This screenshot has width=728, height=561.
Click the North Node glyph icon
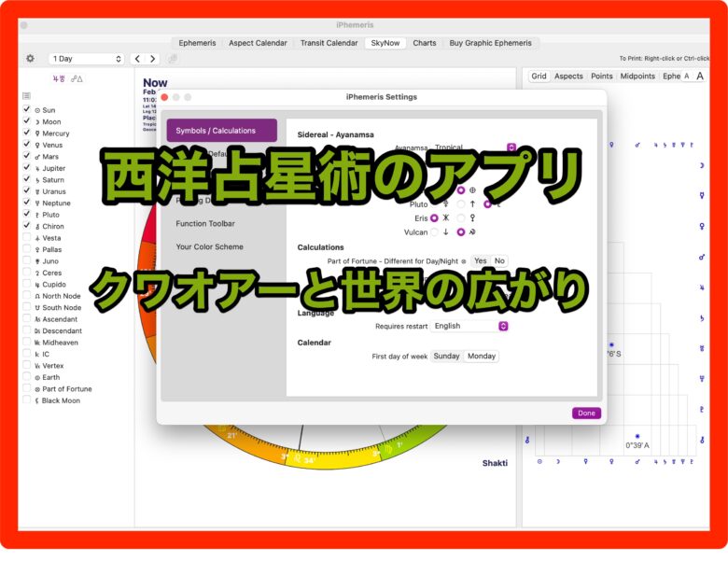[x=37, y=296]
